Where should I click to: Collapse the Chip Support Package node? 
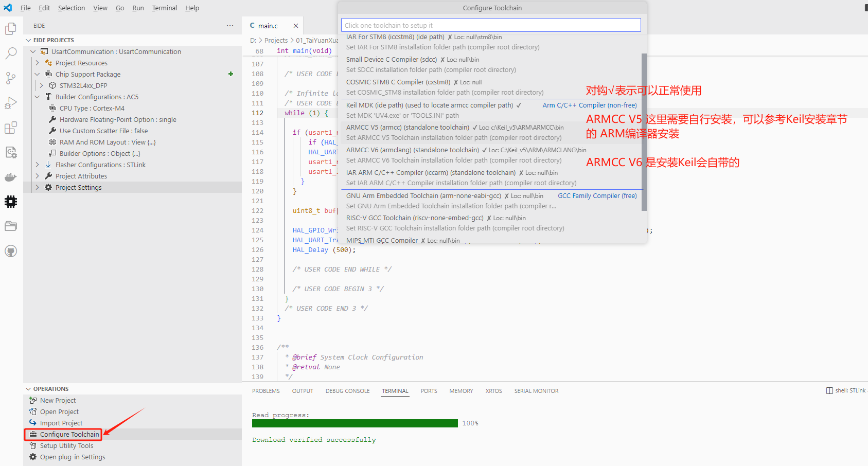(37, 74)
